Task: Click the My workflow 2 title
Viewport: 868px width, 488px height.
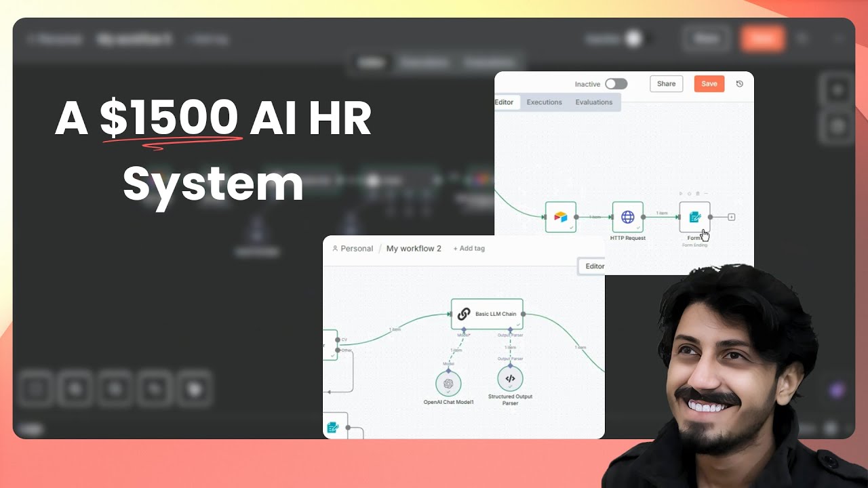Action: click(414, 249)
